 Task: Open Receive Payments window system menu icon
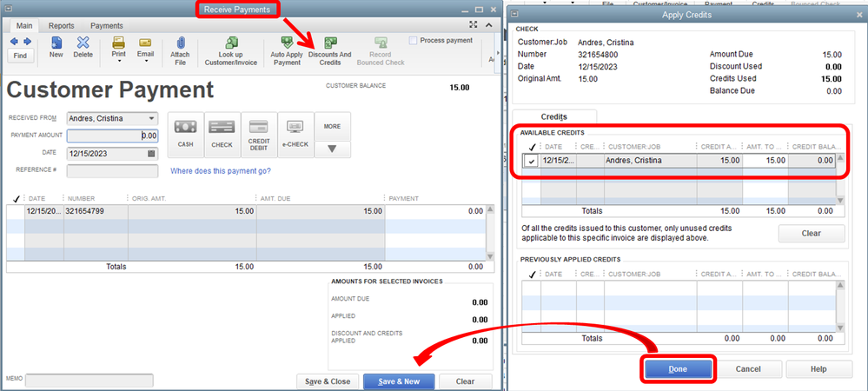[x=9, y=10]
